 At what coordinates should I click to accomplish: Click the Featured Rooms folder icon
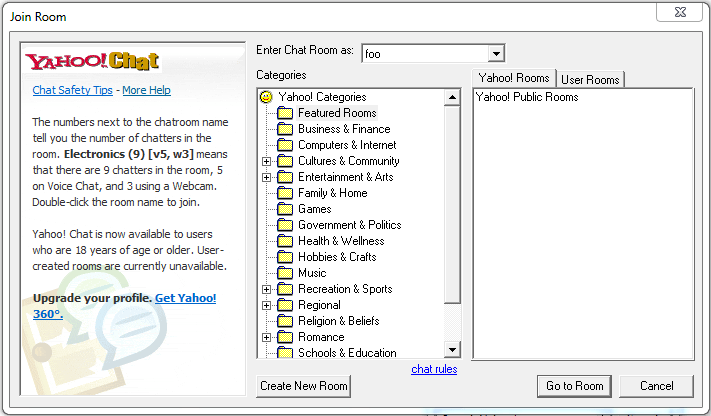[x=285, y=113]
